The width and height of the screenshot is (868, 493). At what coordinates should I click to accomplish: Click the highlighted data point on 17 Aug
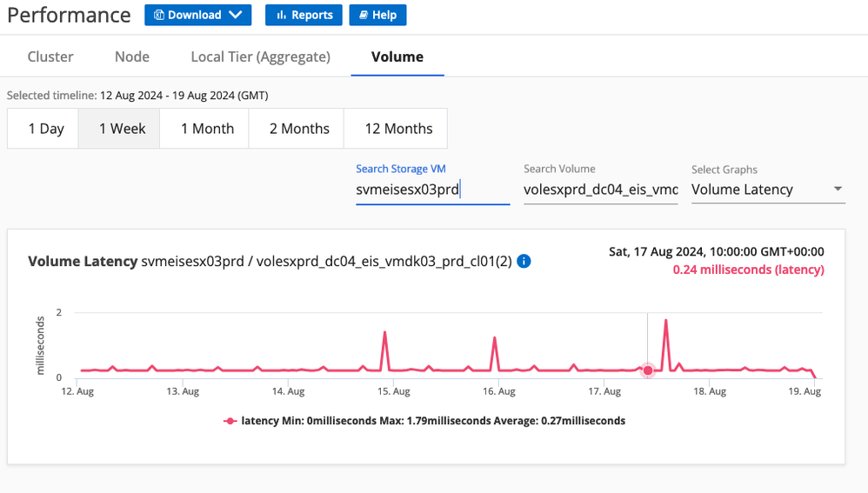[647, 370]
